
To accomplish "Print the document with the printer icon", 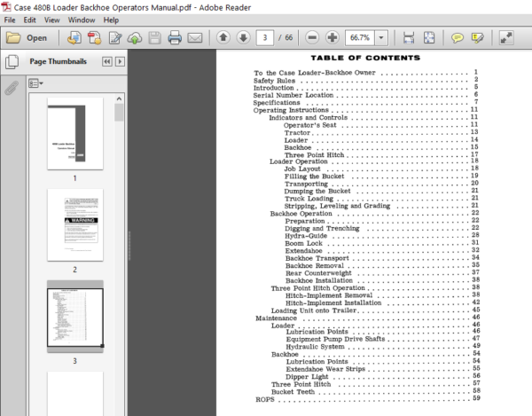I will pos(175,37).
